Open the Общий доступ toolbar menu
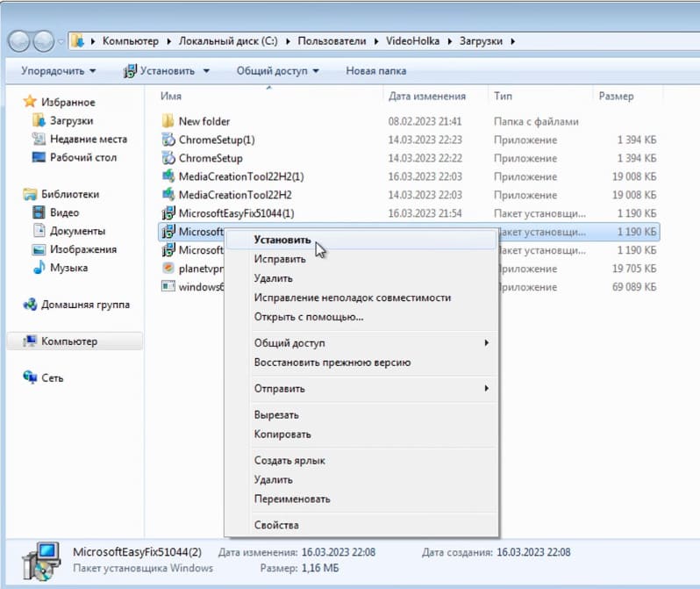Viewport: 700px width, 589px height. 278,70
